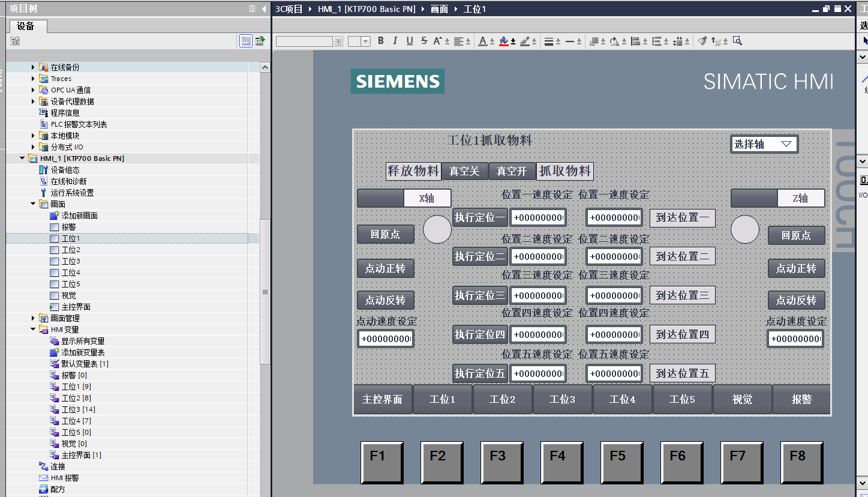Viewport: 868px width, 497px height.
Task: Click the project tree export table icon
Action: pyautogui.click(x=260, y=41)
